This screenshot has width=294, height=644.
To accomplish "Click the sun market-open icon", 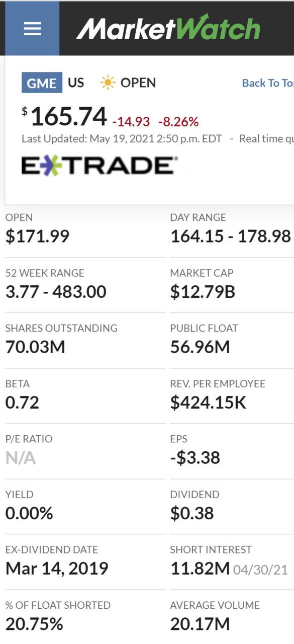I will [x=108, y=83].
